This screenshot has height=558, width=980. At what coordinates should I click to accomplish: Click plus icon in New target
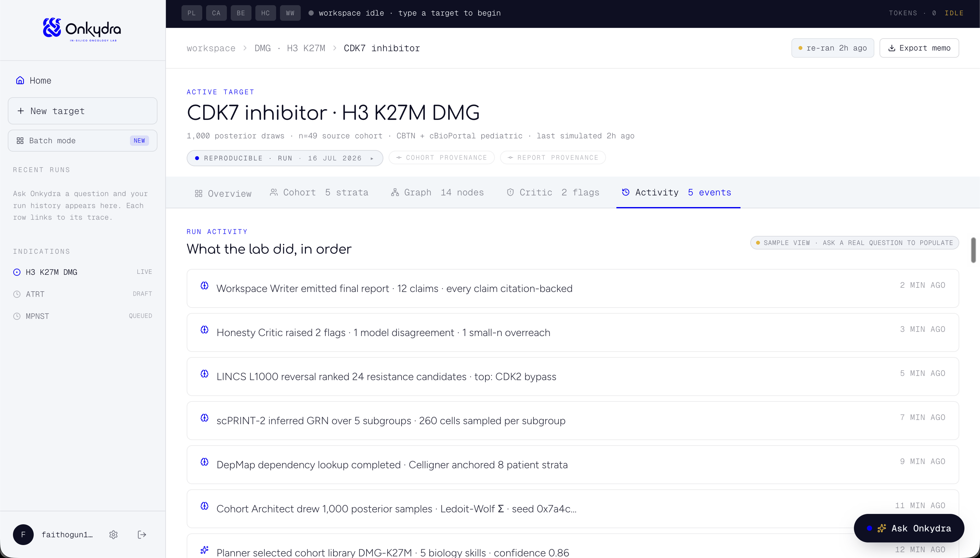click(x=21, y=111)
